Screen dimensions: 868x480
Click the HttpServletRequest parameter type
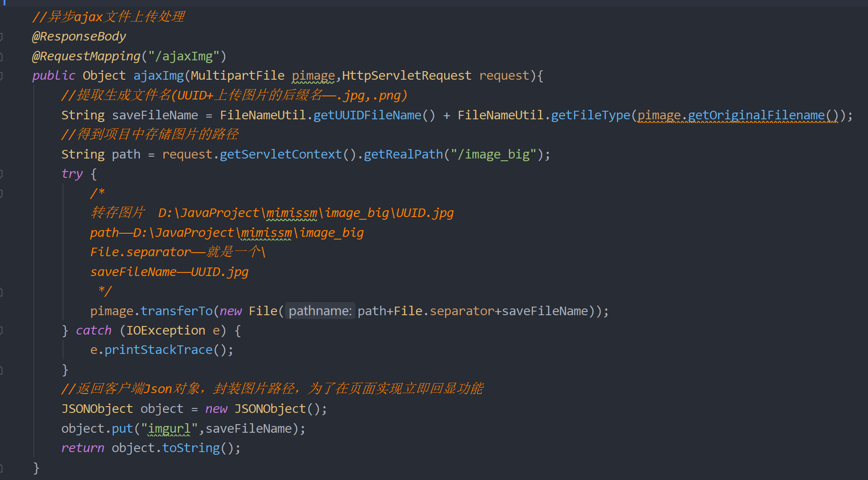407,76
